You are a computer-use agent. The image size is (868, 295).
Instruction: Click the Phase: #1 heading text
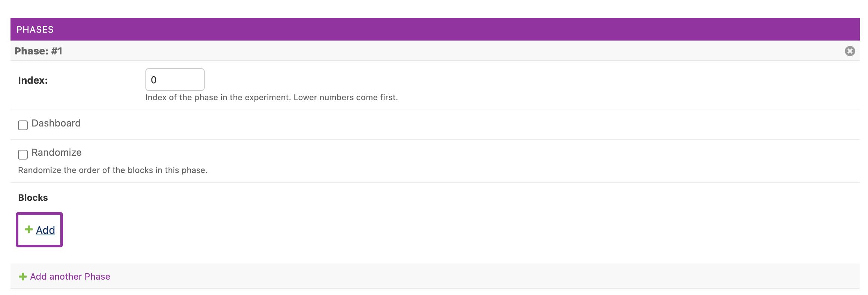[38, 51]
